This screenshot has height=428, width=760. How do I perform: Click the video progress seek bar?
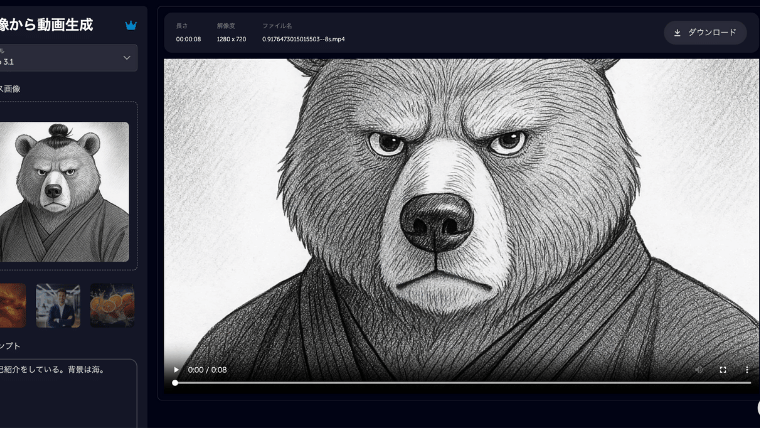(460, 383)
